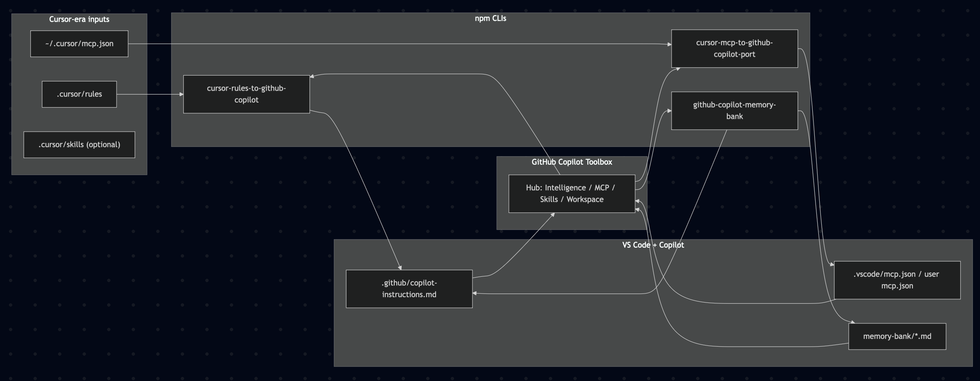The image size is (980, 381).
Task: Click the GitHub Copilot Toolbox group label
Action: 571,162
